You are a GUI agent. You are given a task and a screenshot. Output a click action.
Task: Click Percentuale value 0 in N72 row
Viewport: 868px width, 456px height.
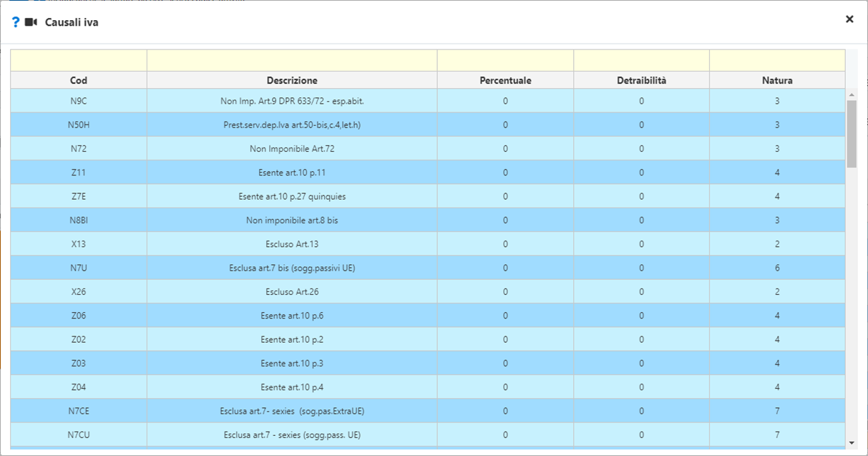[x=505, y=149]
